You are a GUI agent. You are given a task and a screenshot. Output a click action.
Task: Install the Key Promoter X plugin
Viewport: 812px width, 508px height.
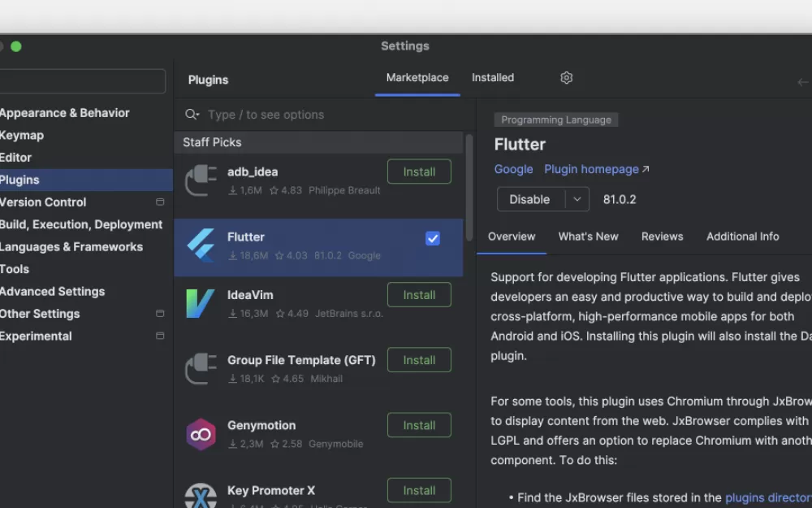coord(419,490)
